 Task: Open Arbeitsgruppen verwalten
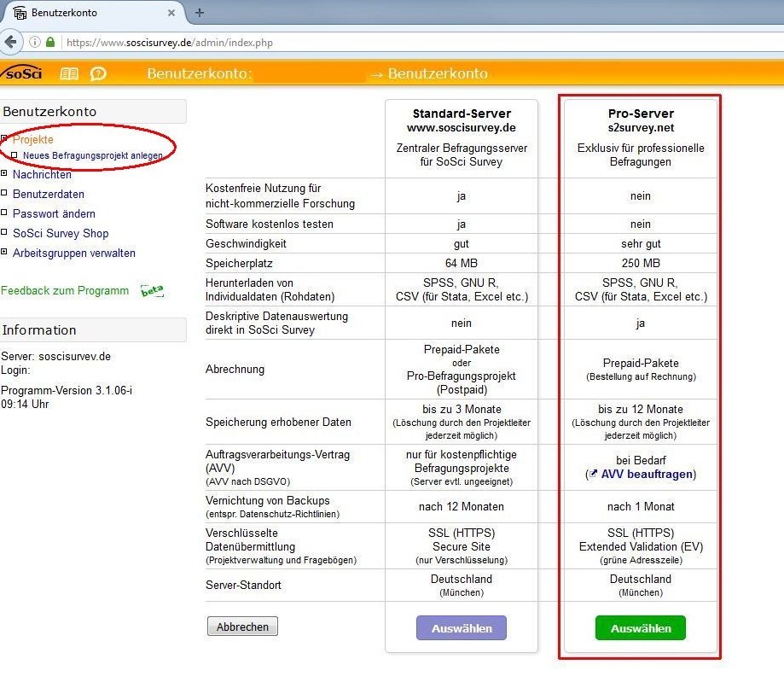tap(74, 254)
